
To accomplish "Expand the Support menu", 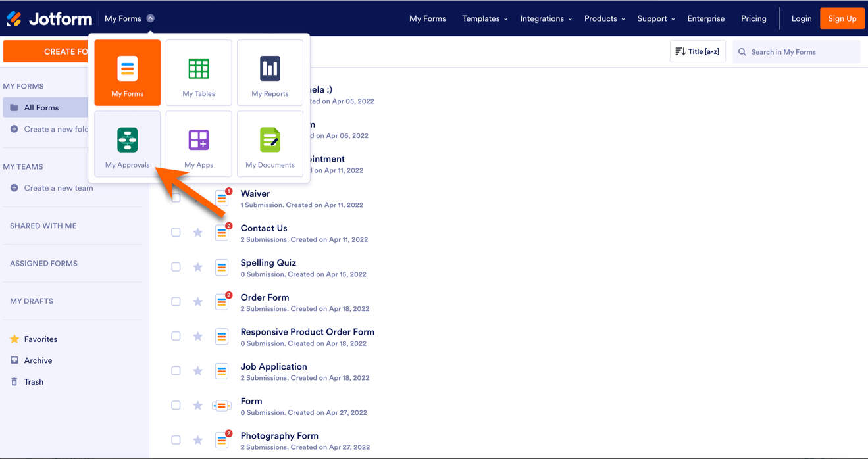I will [655, 18].
